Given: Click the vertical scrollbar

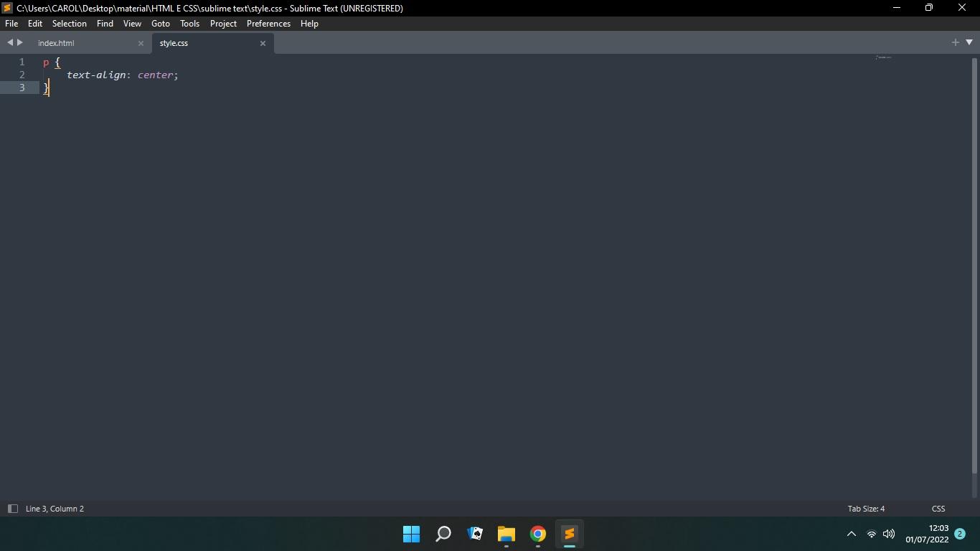Looking at the screenshot, I should click(974, 265).
